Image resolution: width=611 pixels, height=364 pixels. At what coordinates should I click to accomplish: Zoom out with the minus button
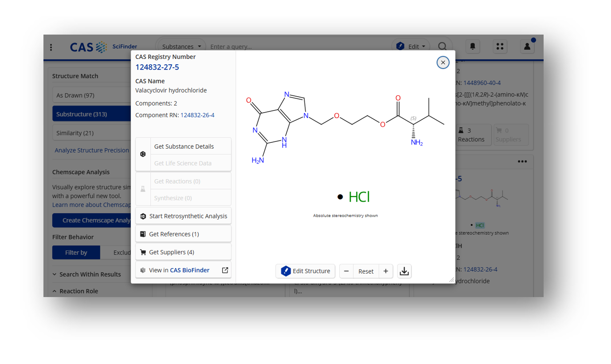(x=346, y=271)
